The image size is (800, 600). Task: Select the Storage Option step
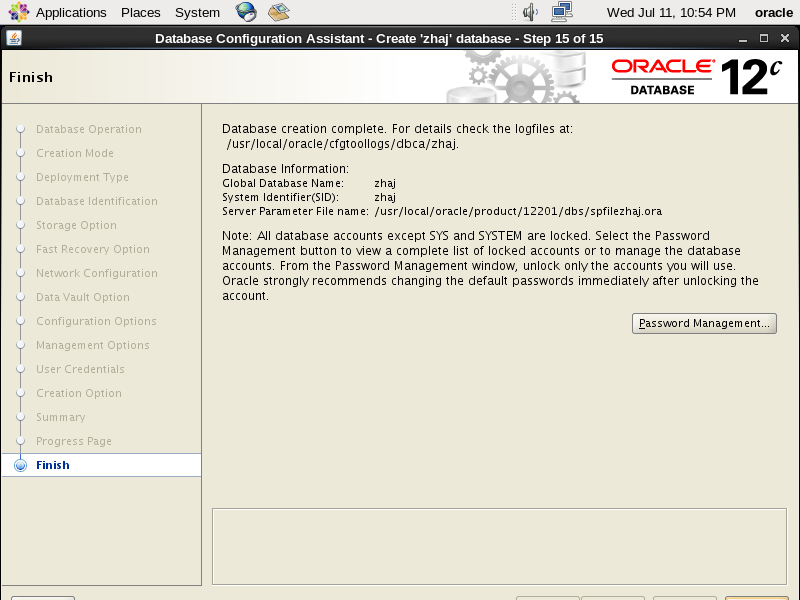[76, 225]
